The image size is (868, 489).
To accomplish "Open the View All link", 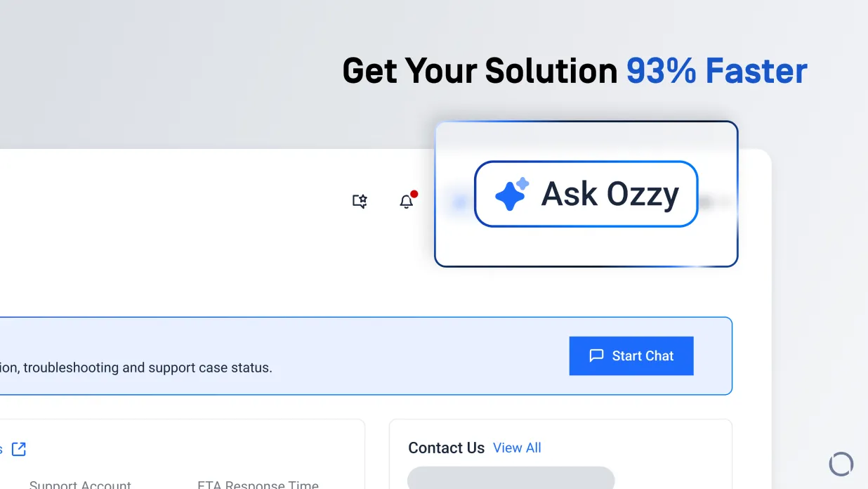I will click(517, 448).
